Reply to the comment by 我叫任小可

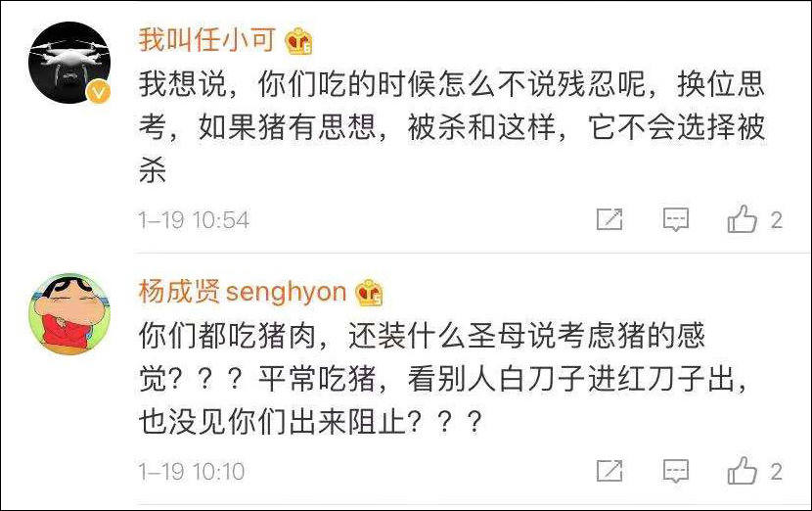click(676, 220)
